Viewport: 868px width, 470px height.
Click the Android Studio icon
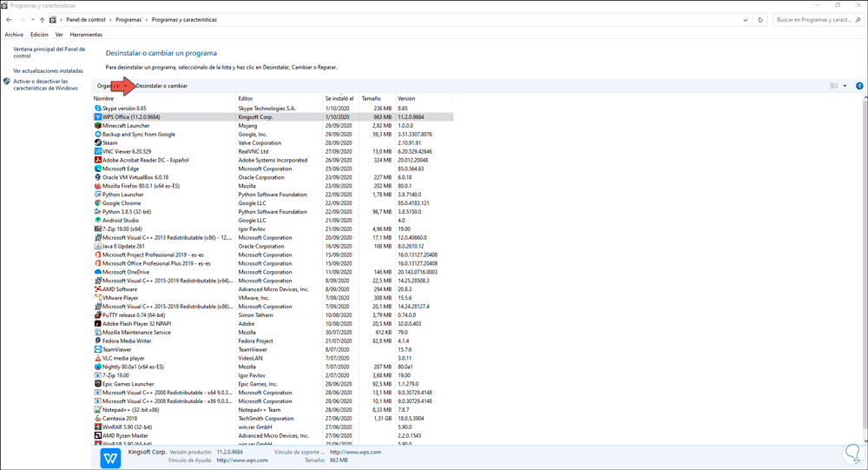[98, 221]
